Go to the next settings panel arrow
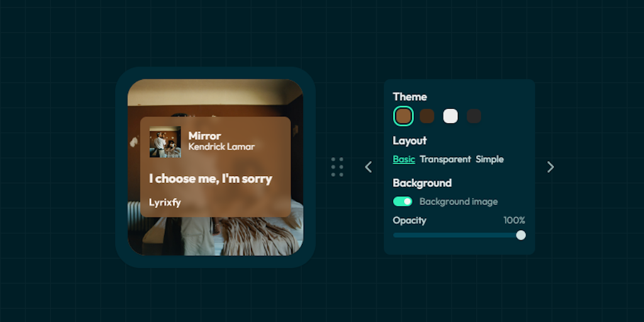Screen dimensions: 644x322 550,167
